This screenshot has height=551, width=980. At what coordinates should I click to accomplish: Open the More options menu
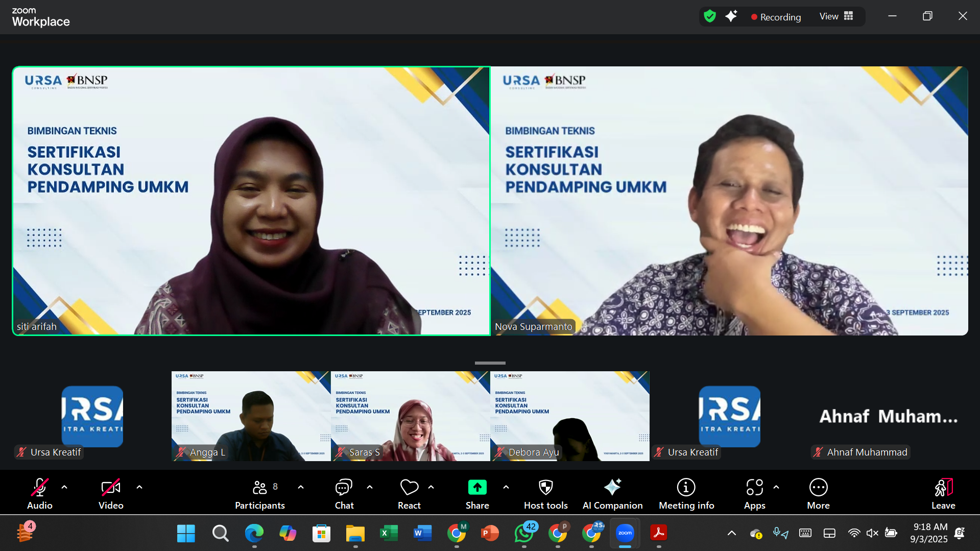click(818, 493)
